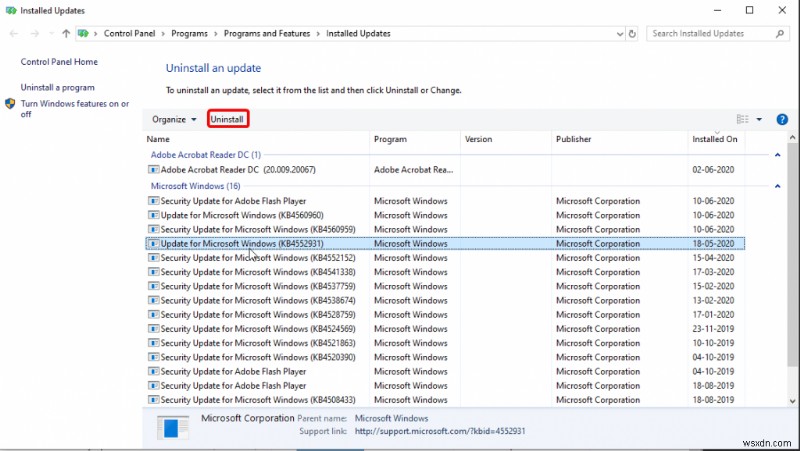Sort by the Name column header
This screenshot has height=451, width=800.
[x=257, y=139]
